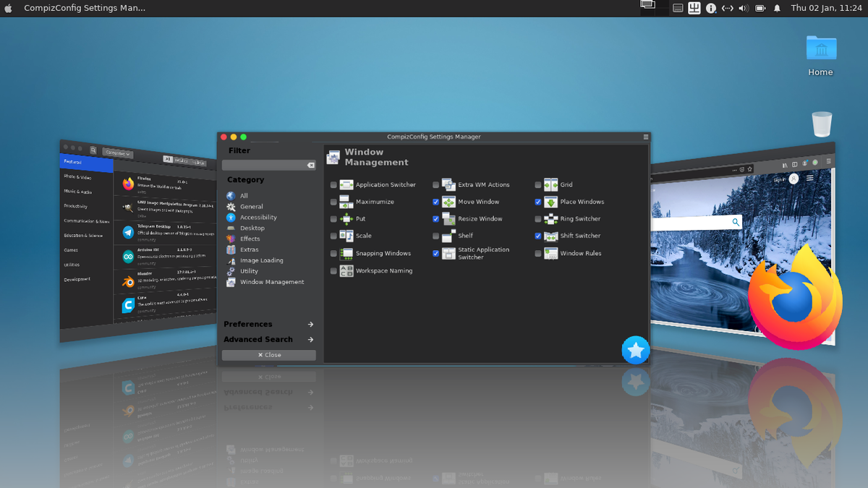
Task: Open the Shelf plugin icon
Action: click(x=448, y=236)
